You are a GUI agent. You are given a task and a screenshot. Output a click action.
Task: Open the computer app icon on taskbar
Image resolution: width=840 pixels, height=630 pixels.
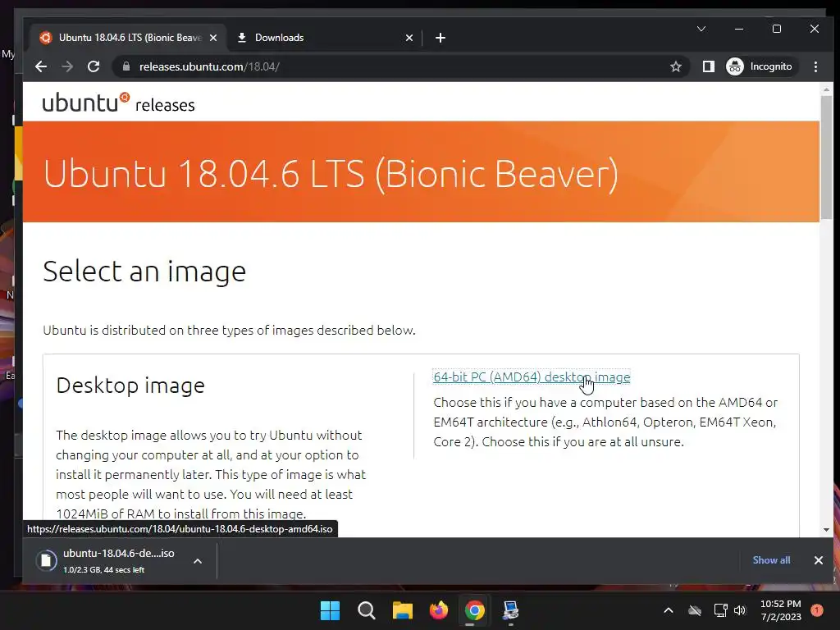click(x=510, y=610)
